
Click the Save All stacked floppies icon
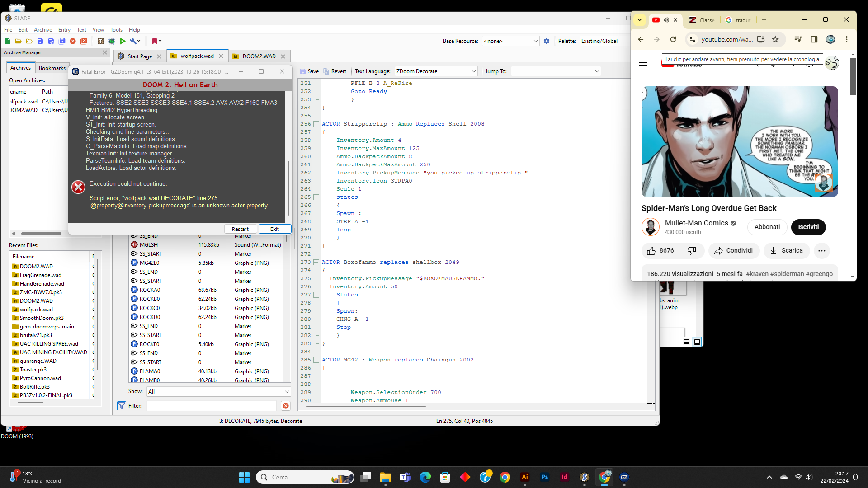click(x=62, y=41)
